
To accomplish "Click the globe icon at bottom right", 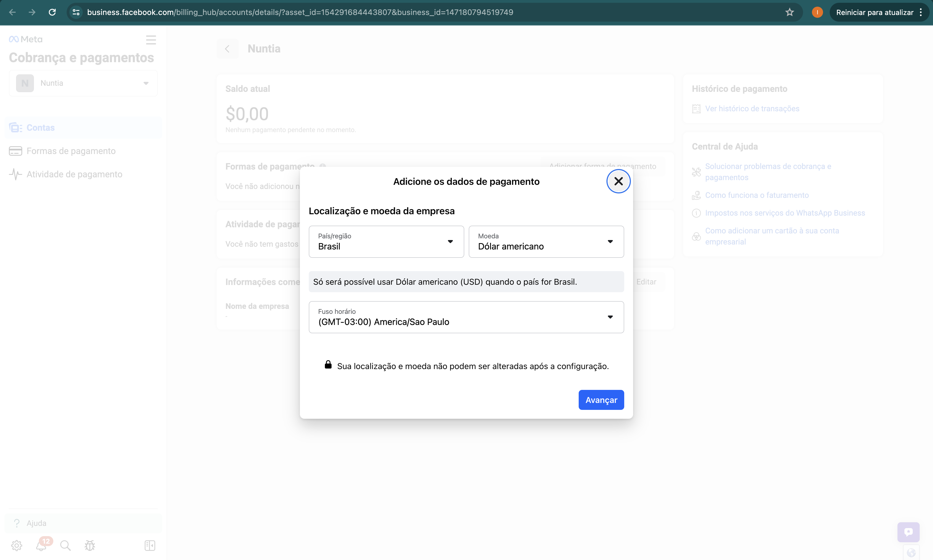I will (x=911, y=553).
